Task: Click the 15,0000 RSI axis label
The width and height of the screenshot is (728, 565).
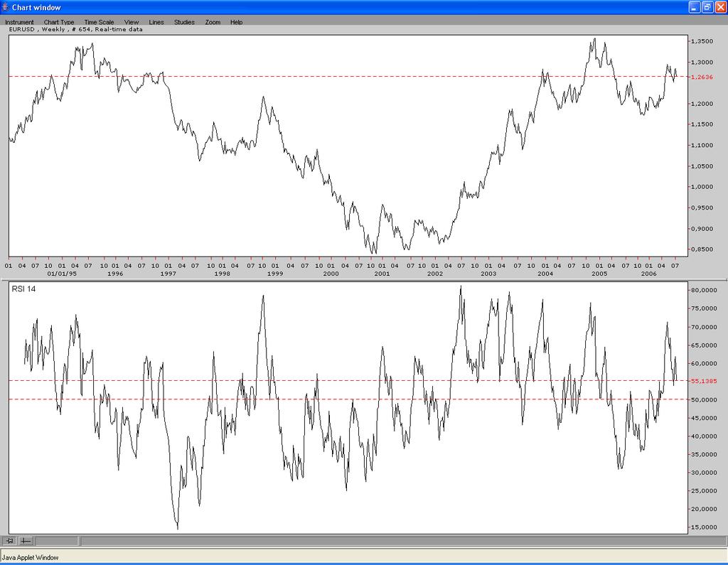Action: [704, 527]
